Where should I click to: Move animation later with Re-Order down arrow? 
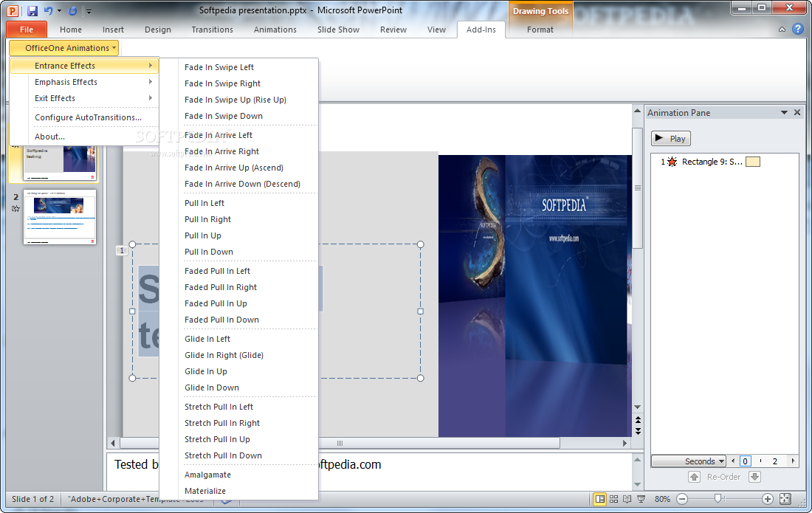pos(754,477)
